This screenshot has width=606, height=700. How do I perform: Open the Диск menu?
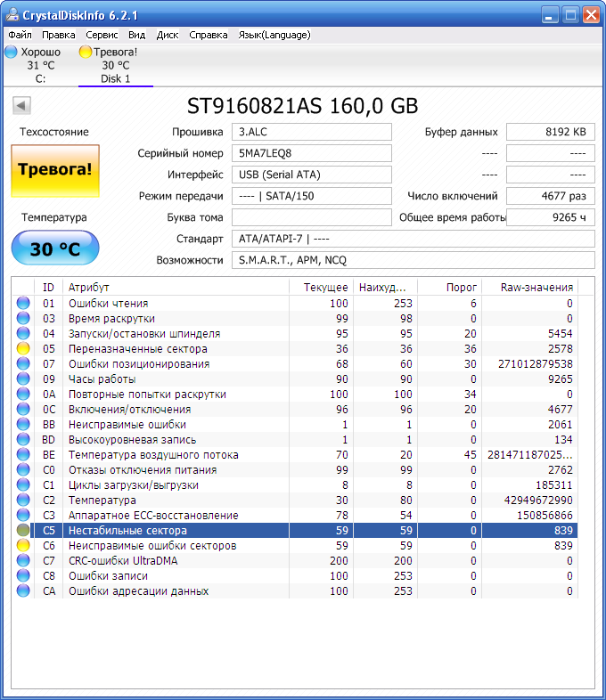click(168, 35)
